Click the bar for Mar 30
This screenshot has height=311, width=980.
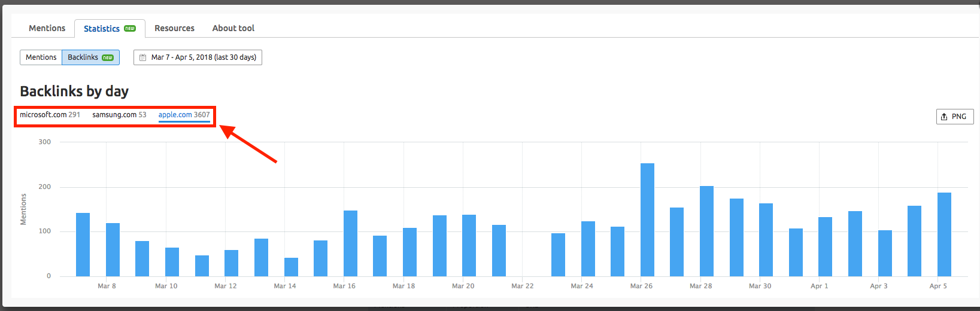point(766,240)
